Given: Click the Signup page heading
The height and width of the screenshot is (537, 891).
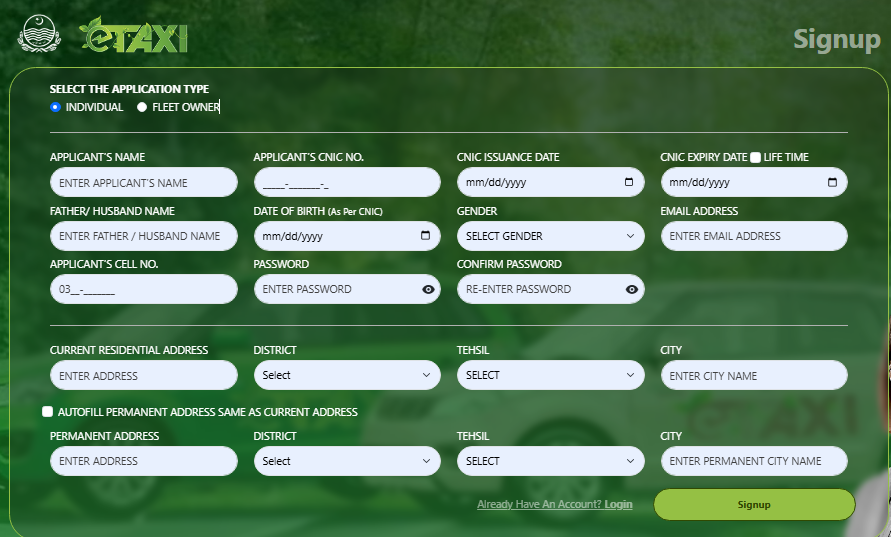Looking at the screenshot, I should [x=836, y=39].
